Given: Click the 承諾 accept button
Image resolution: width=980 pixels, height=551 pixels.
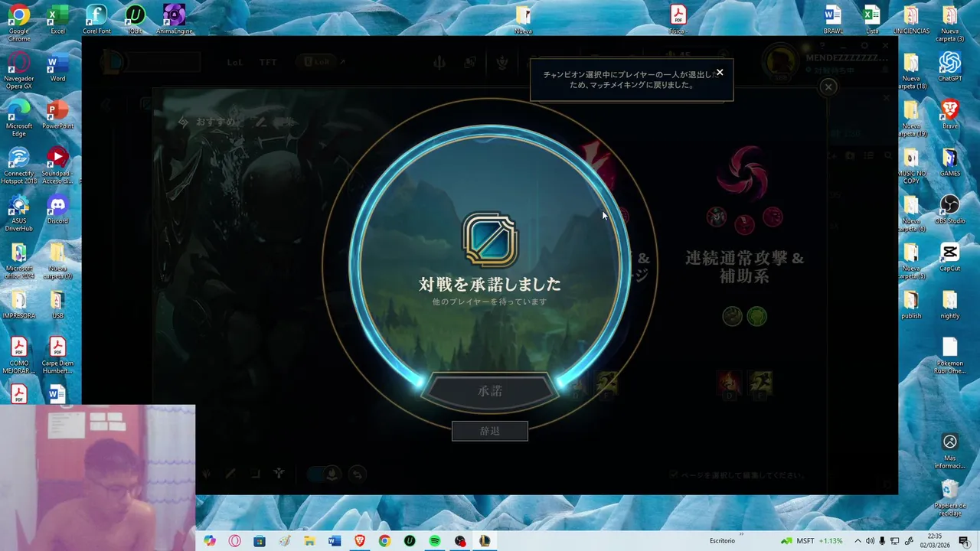Looking at the screenshot, I should pos(490,391).
